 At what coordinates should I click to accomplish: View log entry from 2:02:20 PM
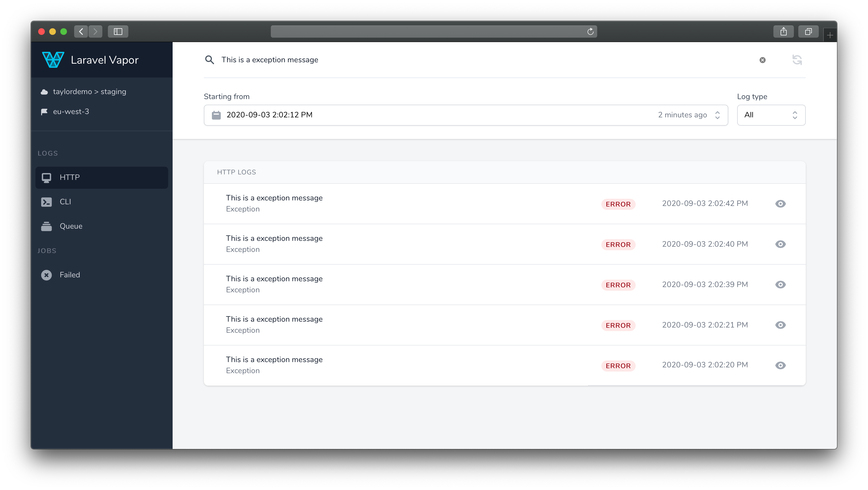(x=780, y=365)
